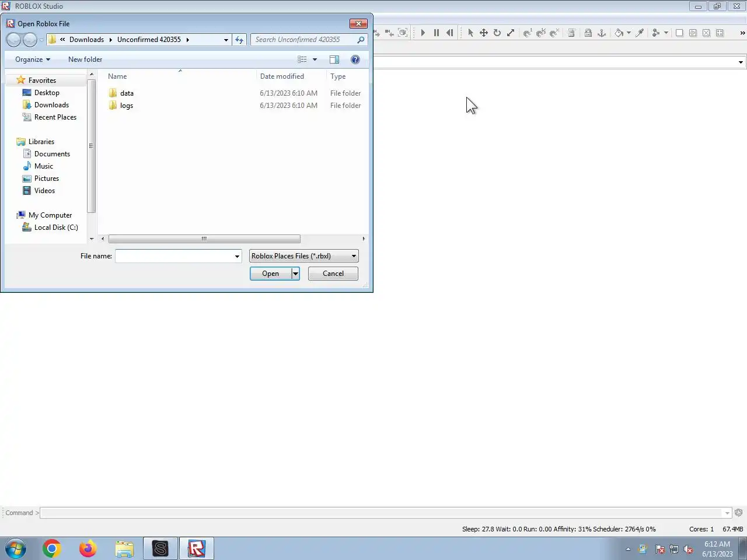Click the grid snap icon marked 1/5
The width and height of the screenshot is (747, 560).
(x=541, y=33)
